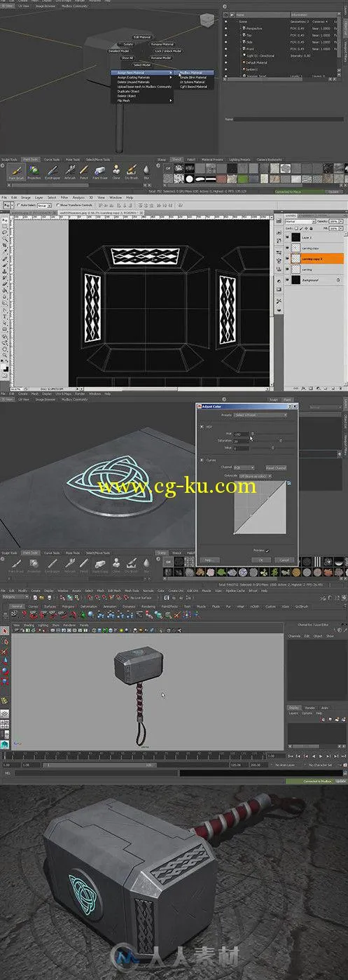Screen dimensions: 348x980
Task: Toggle Auto-Select checkbox in Photoshop options bar
Action: tap(18, 204)
